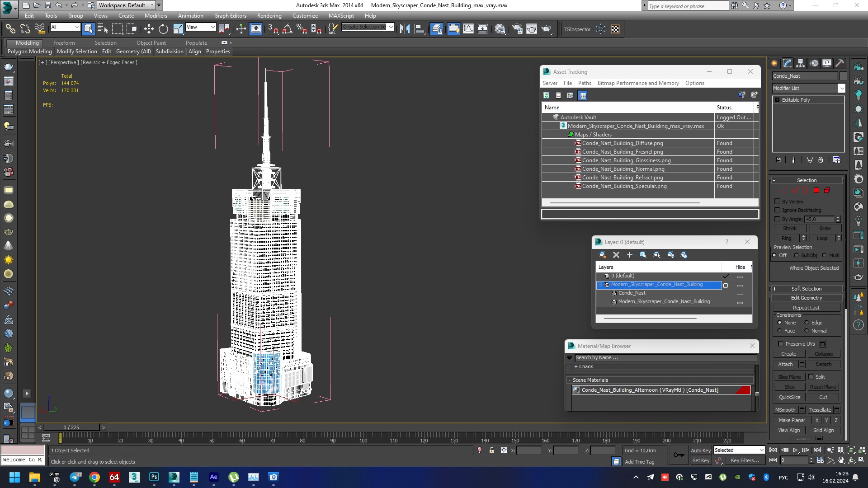Activate the Select Object tool
The width and height of the screenshot is (868, 488).
[88, 29]
